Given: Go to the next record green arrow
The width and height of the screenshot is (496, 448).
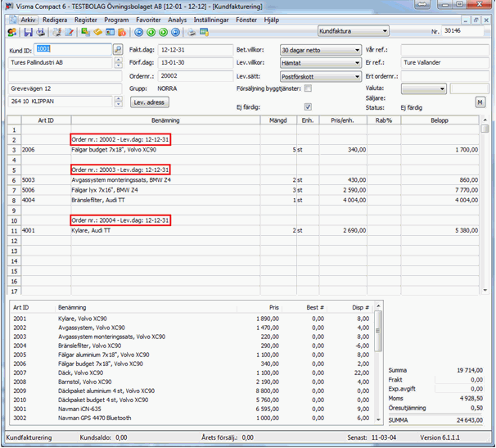Looking at the screenshot, I should pos(163,33).
